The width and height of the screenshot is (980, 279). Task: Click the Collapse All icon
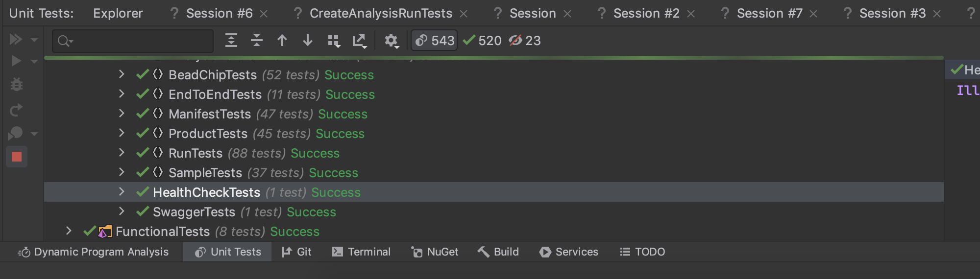(x=257, y=41)
